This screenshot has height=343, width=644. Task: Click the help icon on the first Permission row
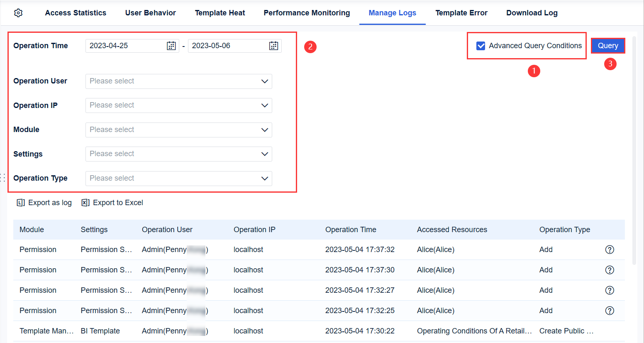coord(610,250)
